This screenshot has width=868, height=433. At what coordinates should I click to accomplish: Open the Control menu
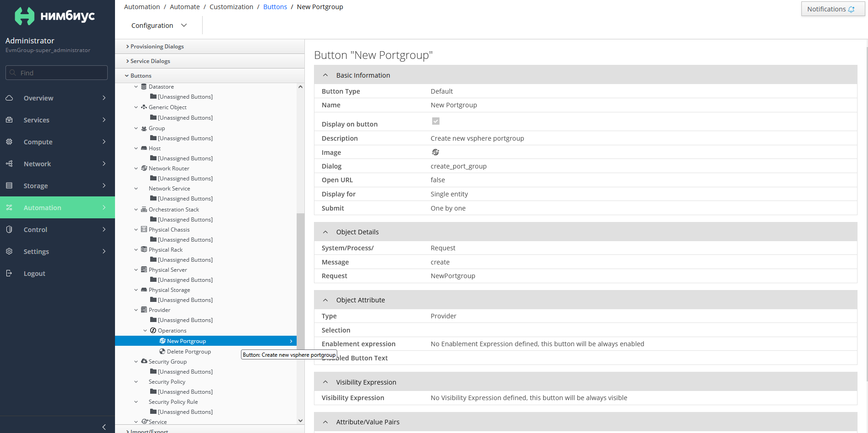[x=58, y=229]
